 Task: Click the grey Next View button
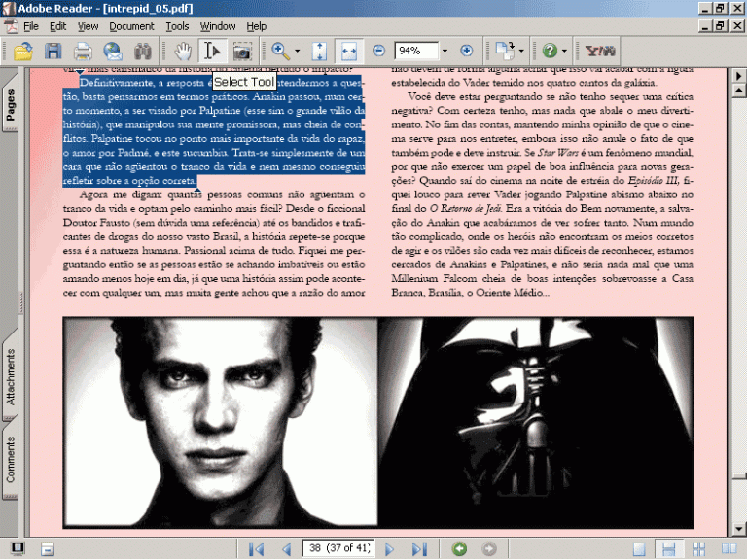(x=489, y=548)
